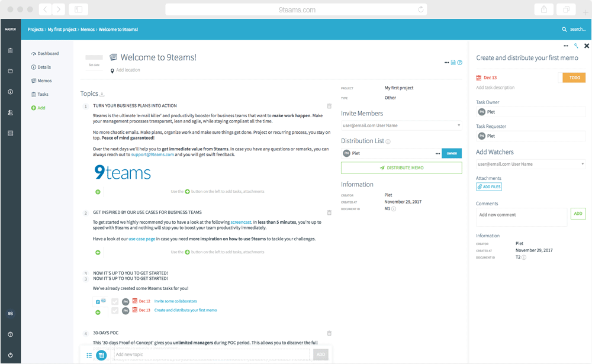592x364 pixels.
Task: Reload page with browser refresh icon
Action: [x=420, y=9]
